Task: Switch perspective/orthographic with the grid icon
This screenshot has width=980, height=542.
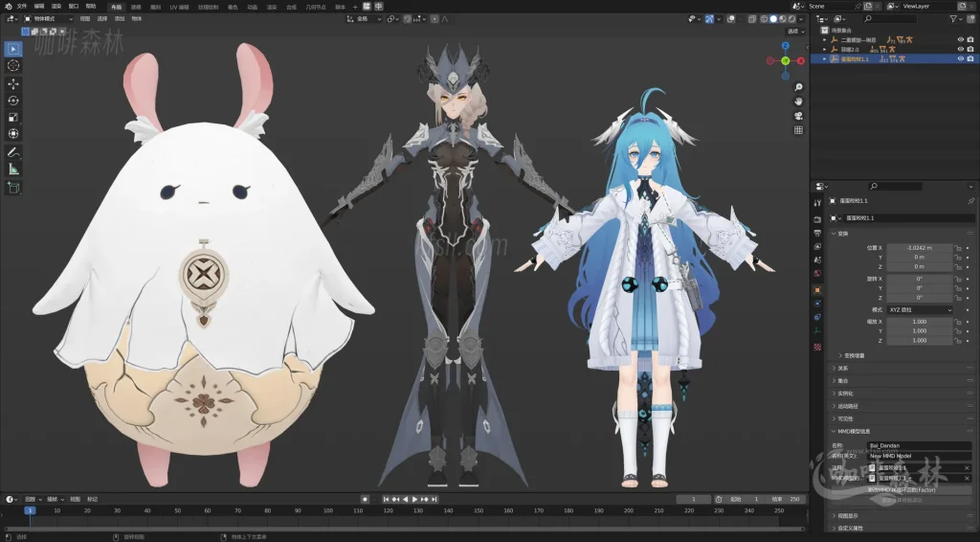Action: [798, 130]
